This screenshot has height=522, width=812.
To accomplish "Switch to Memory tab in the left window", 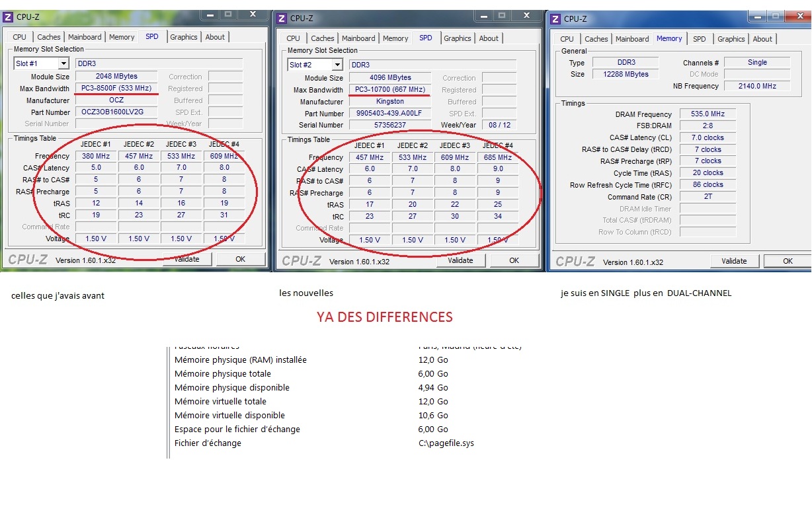I will [x=122, y=37].
